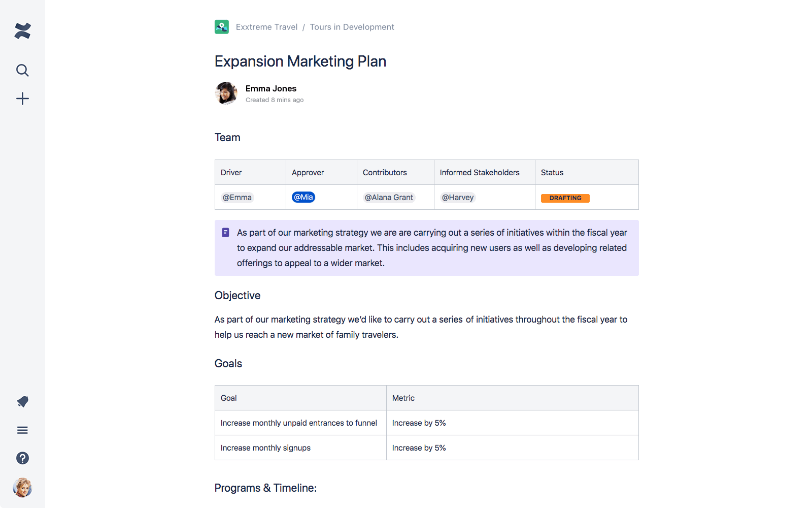Click the Expansion Marketing Plan title

point(300,61)
